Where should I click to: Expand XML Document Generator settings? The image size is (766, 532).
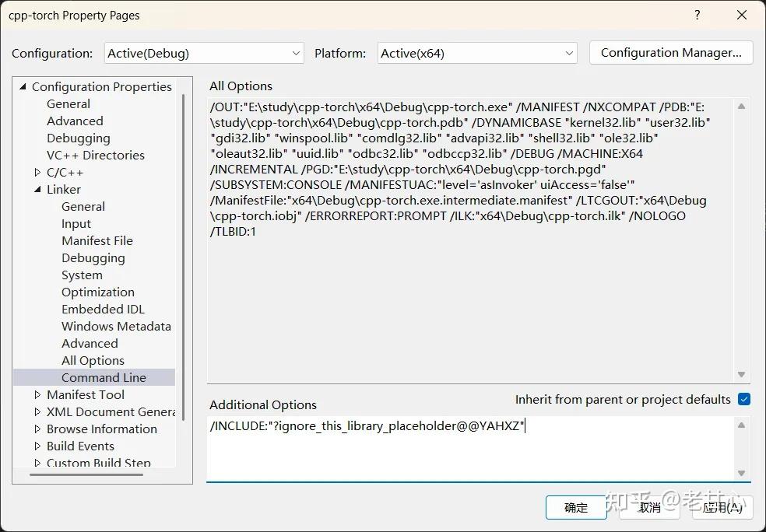click(36, 411)
